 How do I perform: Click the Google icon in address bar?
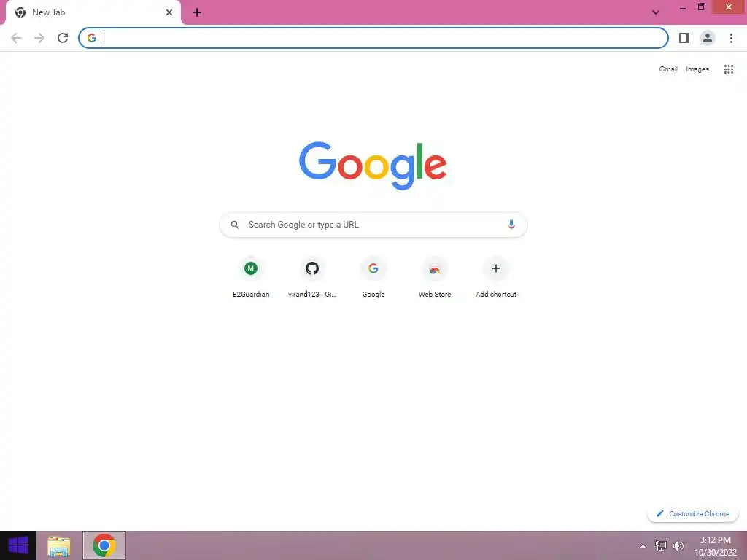click(92, 38)
